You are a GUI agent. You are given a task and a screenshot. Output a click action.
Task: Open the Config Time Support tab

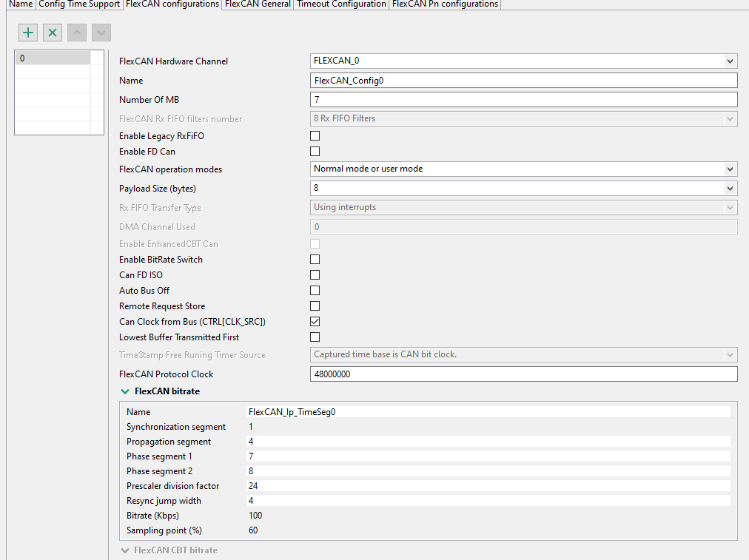coord(79,4)
